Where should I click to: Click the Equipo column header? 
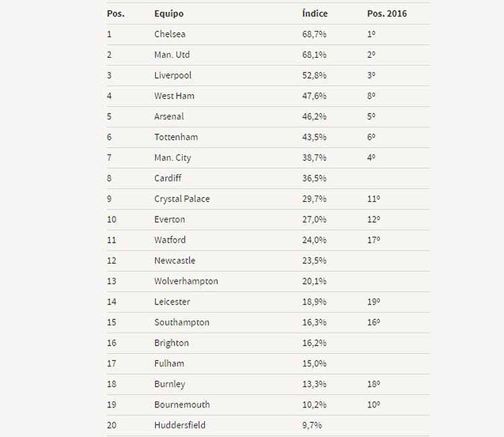[169, 14]
